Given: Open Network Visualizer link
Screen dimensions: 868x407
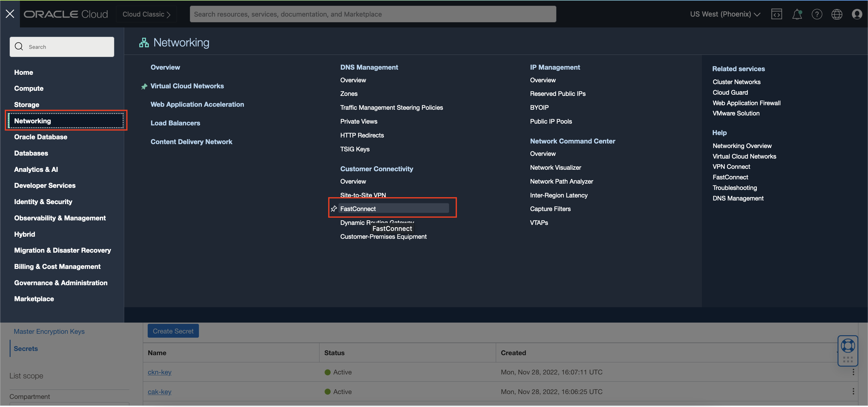Looking at the screenshot, I should [555, 167].
